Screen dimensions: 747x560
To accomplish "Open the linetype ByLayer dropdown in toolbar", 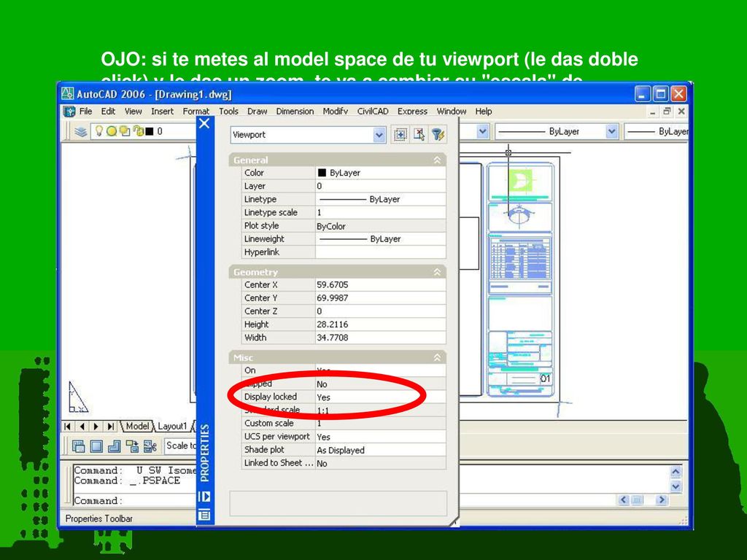I will pos(612,131).
